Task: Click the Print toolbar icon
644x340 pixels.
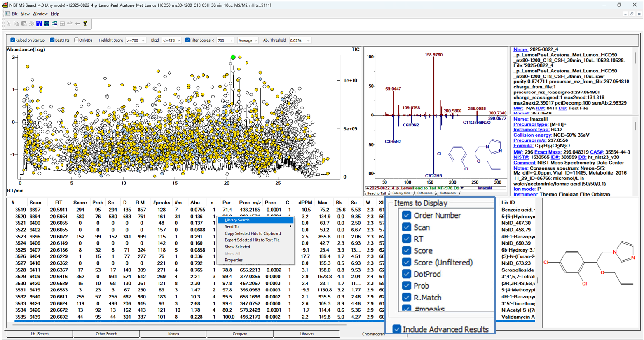Action: 31,23
